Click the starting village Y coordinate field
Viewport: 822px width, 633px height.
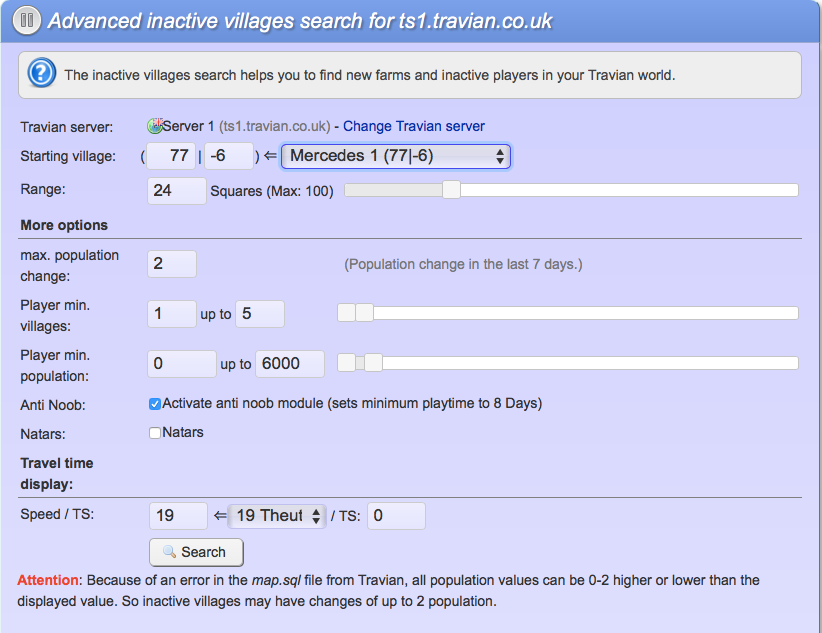coord(229,156)
